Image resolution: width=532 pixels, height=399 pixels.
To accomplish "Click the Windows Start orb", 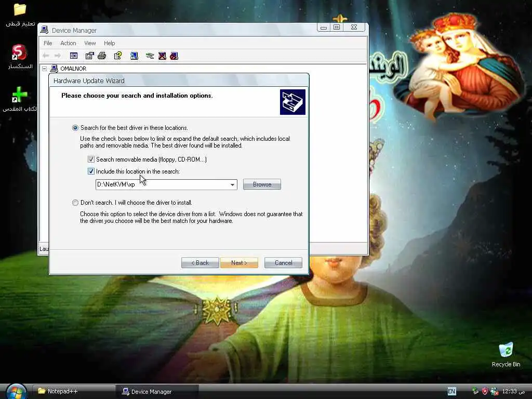I will [16, 391].
